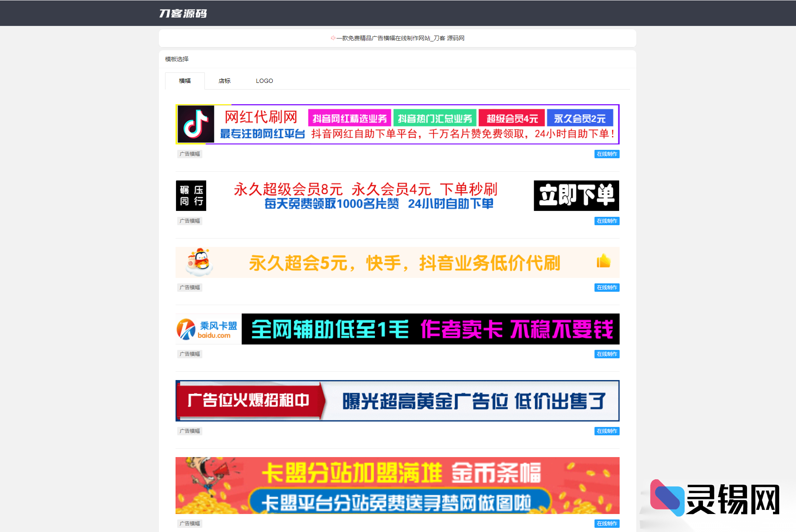Click the 卡盟分站加盟满堆 banner thumbnail
The image size is (796, 532).
(x=397, y=486)
